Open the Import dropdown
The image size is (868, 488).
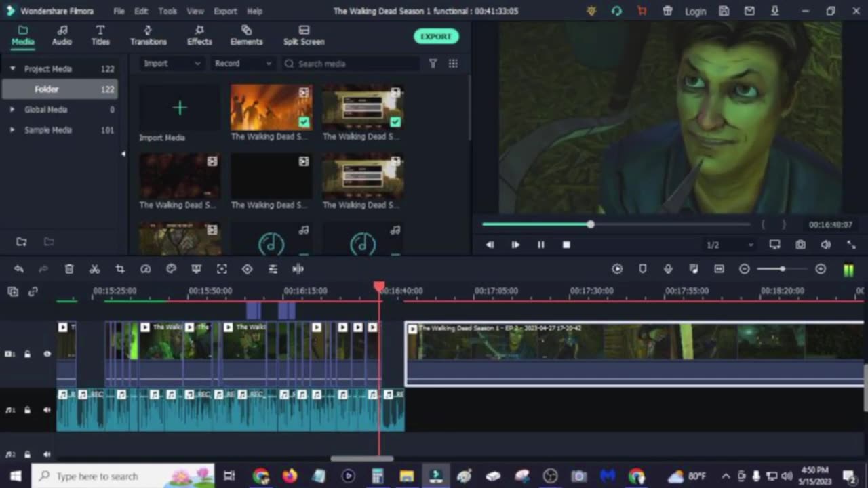click(x=172, y=64)
